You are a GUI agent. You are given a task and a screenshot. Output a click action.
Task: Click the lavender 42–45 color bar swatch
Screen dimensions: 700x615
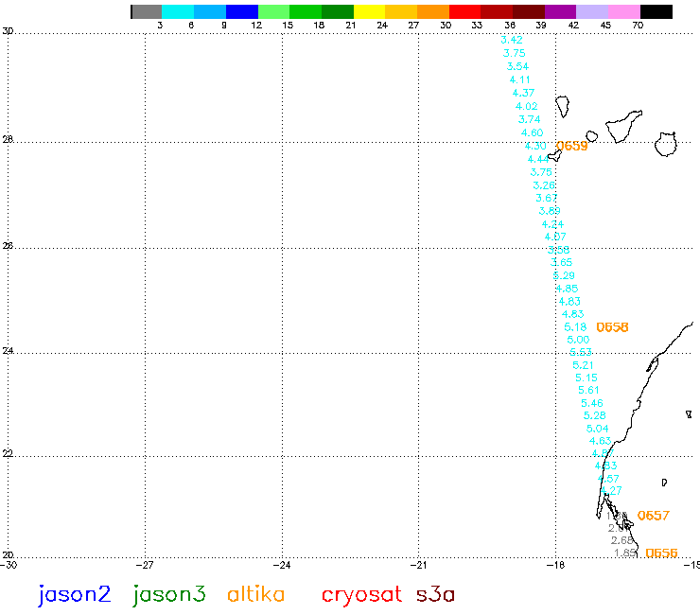pyautogui.click(x=592, y=11)
